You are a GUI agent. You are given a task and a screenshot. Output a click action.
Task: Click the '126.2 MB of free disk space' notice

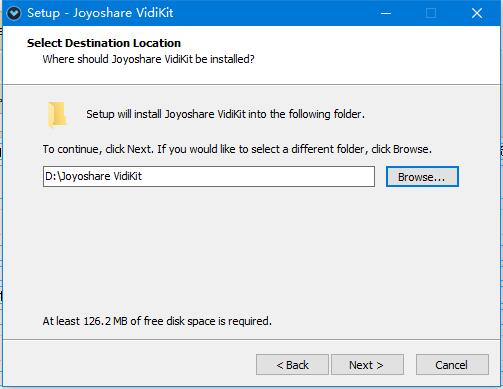[x=157, y=321]
